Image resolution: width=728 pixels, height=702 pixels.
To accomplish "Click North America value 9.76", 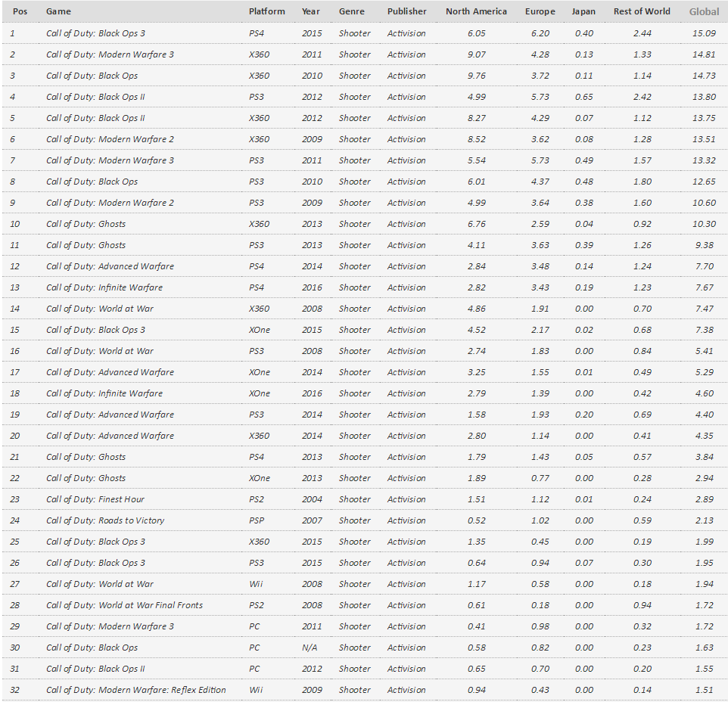I will pyautogui.click(x=476, y=76).
